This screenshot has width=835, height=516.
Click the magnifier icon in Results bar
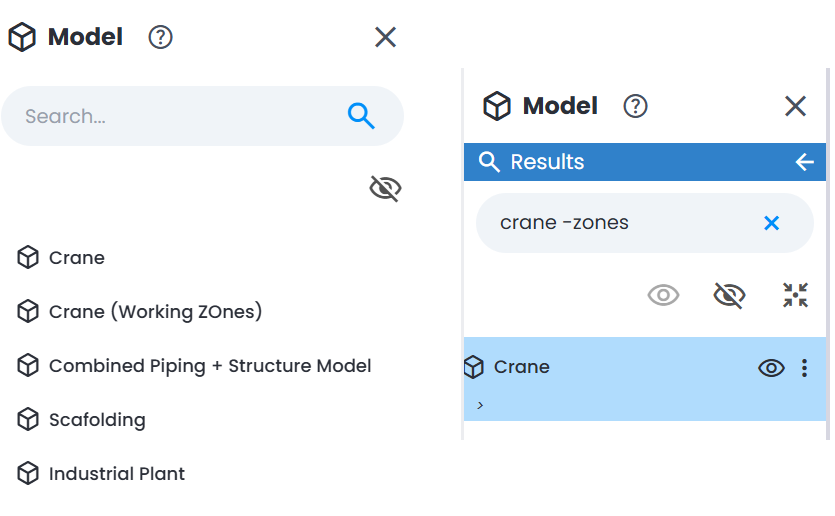(489, 162)
